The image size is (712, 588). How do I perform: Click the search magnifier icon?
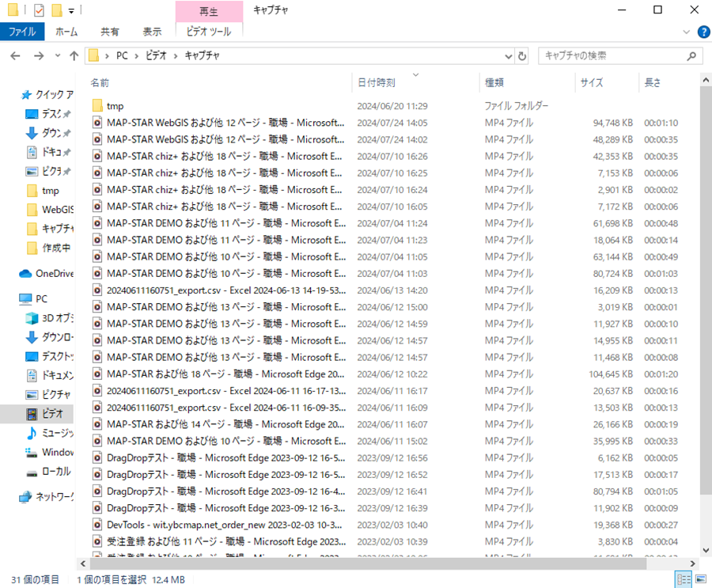[x=691, y=56]
